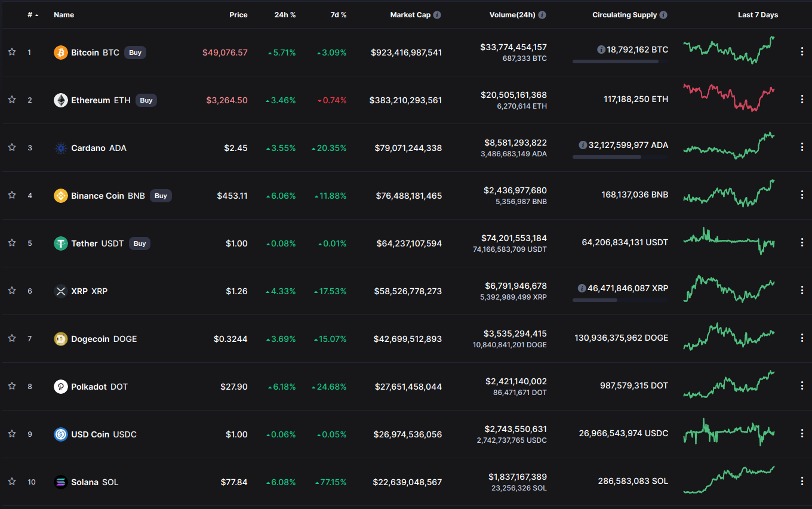
Task: Click the Market Cap info icon
Action: (x=437, y=15)
